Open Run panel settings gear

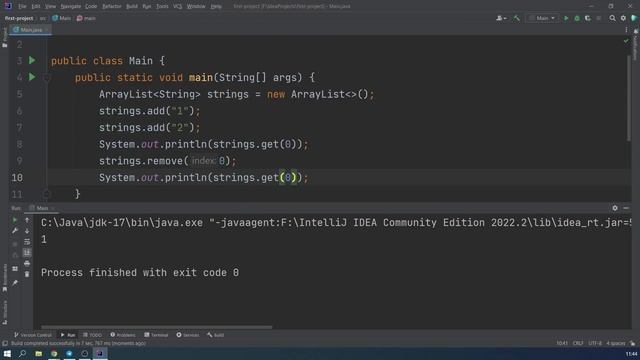pos(615,208)
